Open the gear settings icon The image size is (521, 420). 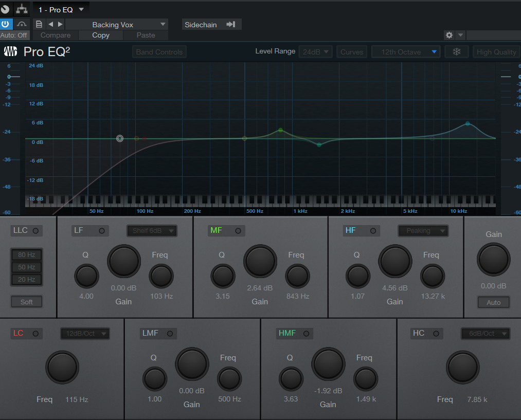point(449,35)
